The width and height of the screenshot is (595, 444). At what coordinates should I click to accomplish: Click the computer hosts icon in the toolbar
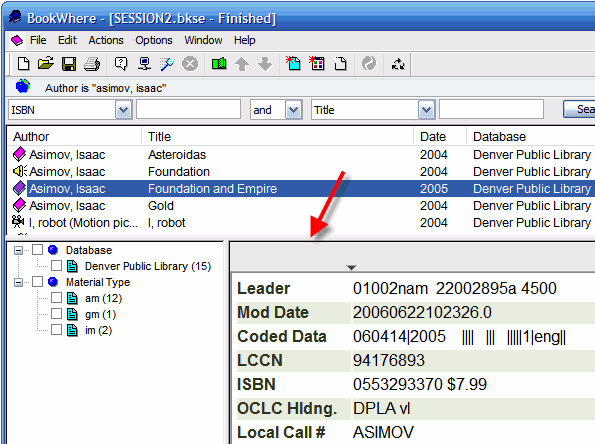coord(144,64)
